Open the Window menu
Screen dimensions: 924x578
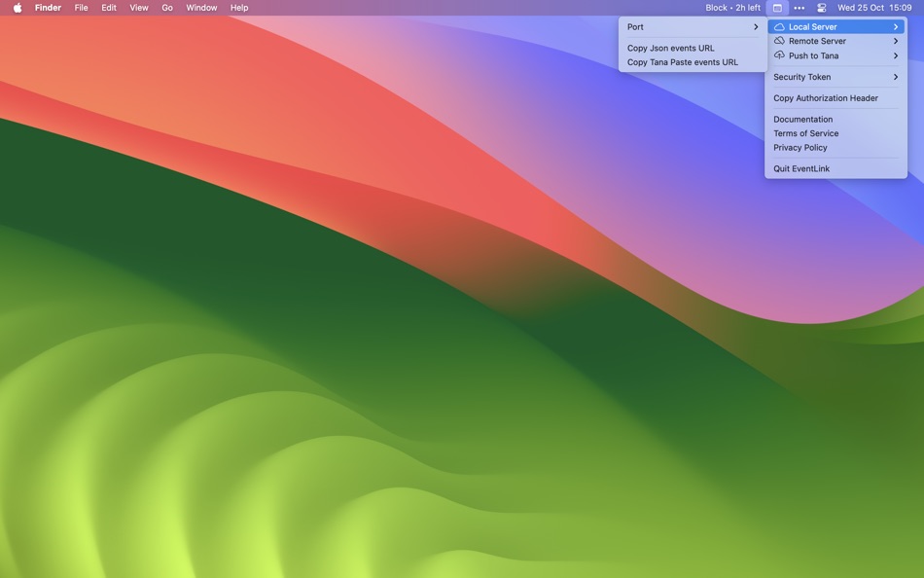(x=201, y=8)
